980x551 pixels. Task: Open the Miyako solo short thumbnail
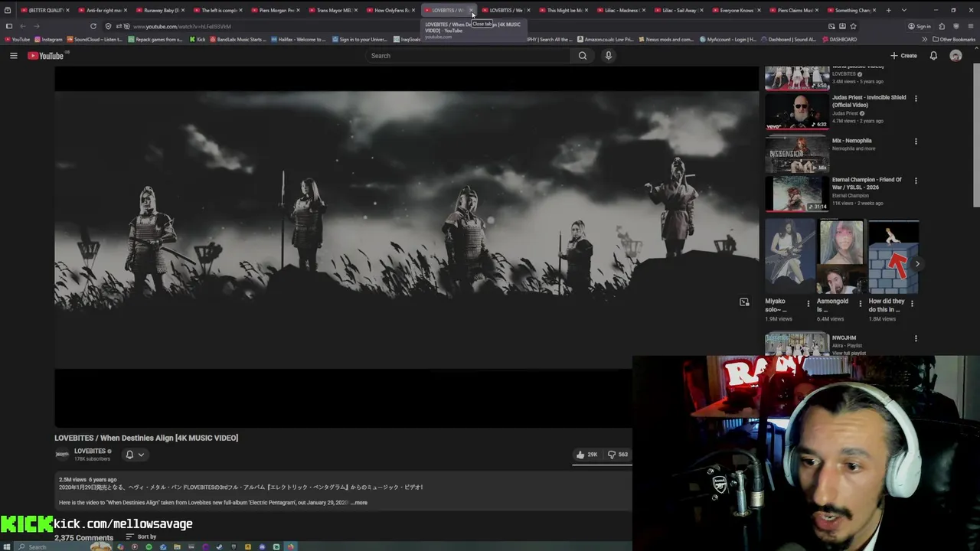click(x=790, y=256)
